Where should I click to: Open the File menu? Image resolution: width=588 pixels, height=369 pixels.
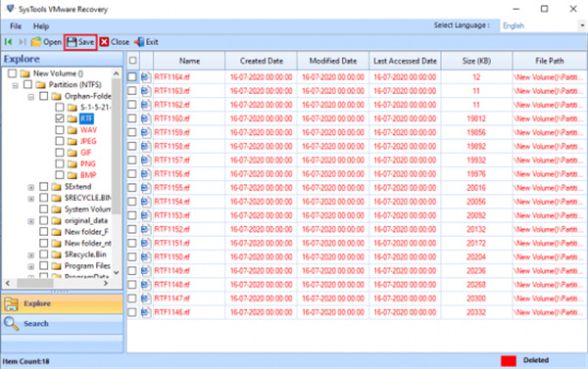click(16, 26)
